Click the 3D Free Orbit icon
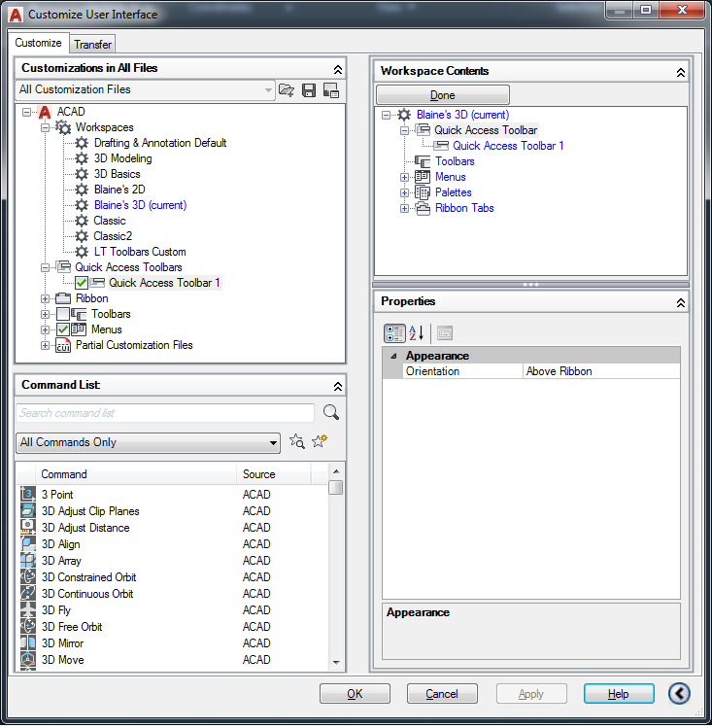This screenshot has height=728, width=712. click(28, 626)
